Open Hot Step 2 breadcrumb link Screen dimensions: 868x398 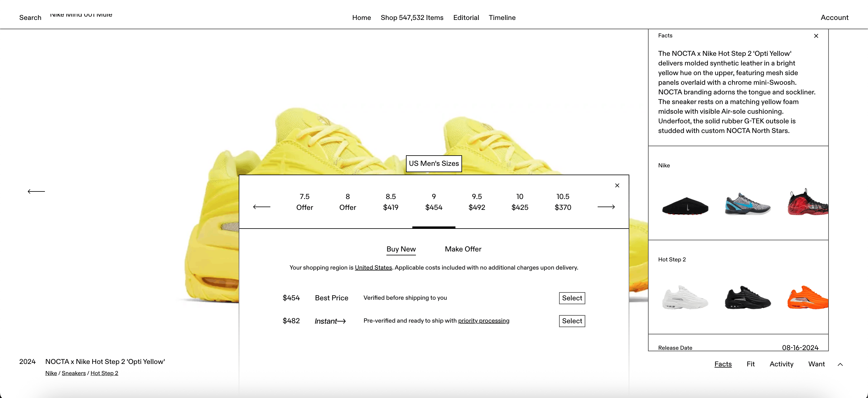coord(105,373)
